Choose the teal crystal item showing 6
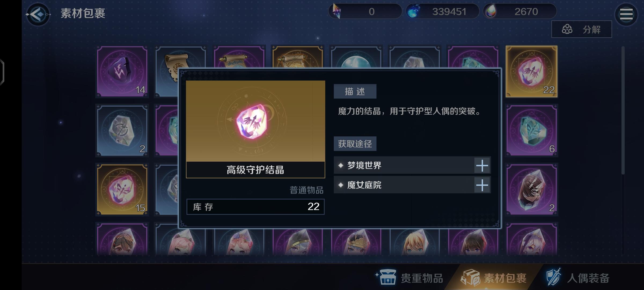This screenshot has height=290, width=644. click(x=531, y=130)
